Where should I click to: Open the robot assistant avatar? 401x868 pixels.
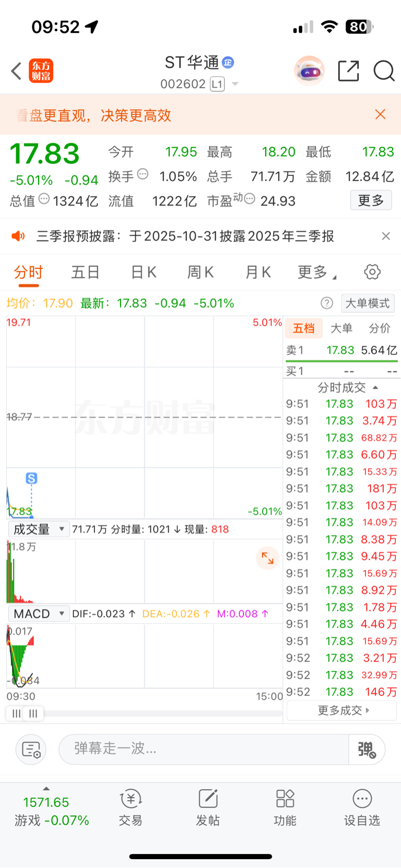(x=310, y=70)
